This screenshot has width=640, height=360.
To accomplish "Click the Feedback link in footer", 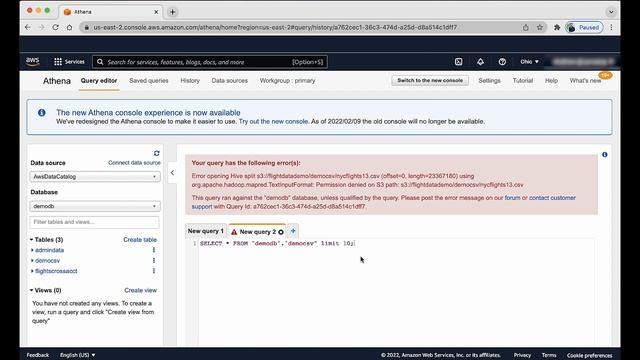I will (x=38, y=355).
